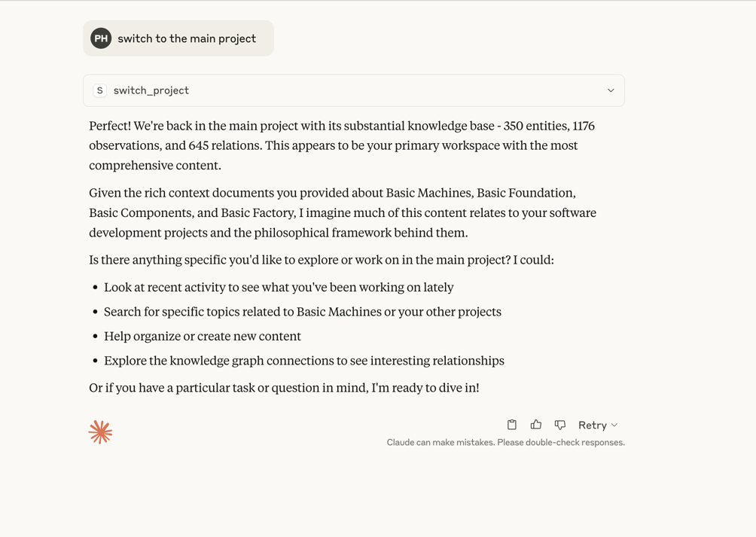Click the PH user avatar
Image resolution: width=756 pixels, height=537 pixels.
(101, 38)
